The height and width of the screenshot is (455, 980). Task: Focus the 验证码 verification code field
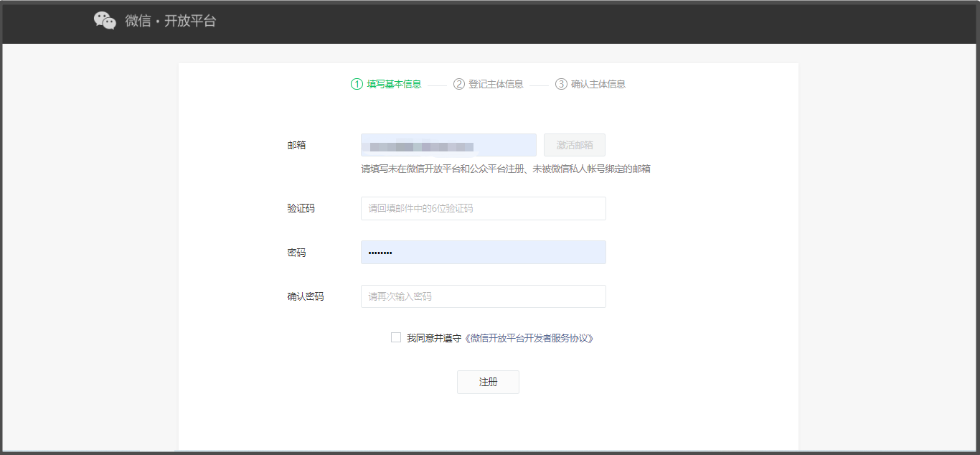click(x=484, y=209)
